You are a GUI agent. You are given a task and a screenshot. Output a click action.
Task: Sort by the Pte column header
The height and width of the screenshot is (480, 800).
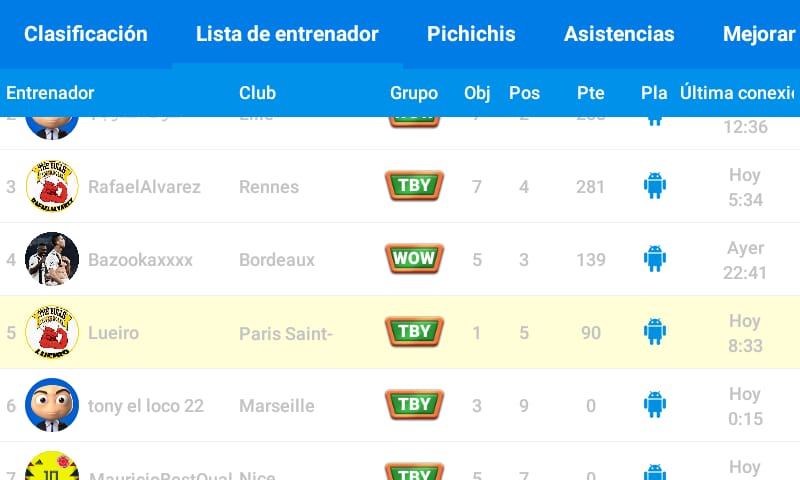[x=590, y=93]
